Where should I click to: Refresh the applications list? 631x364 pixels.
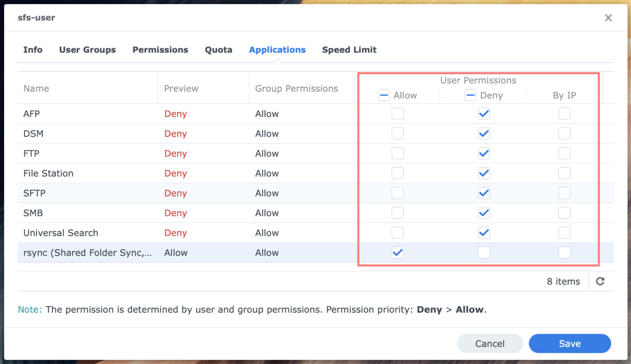point(600,281)
